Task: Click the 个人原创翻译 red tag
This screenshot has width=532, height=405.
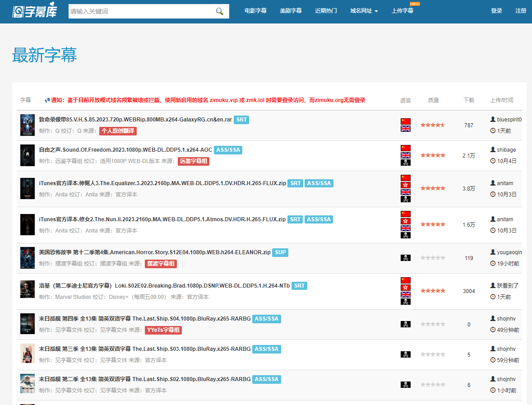Action: click(x=118, y=131)
